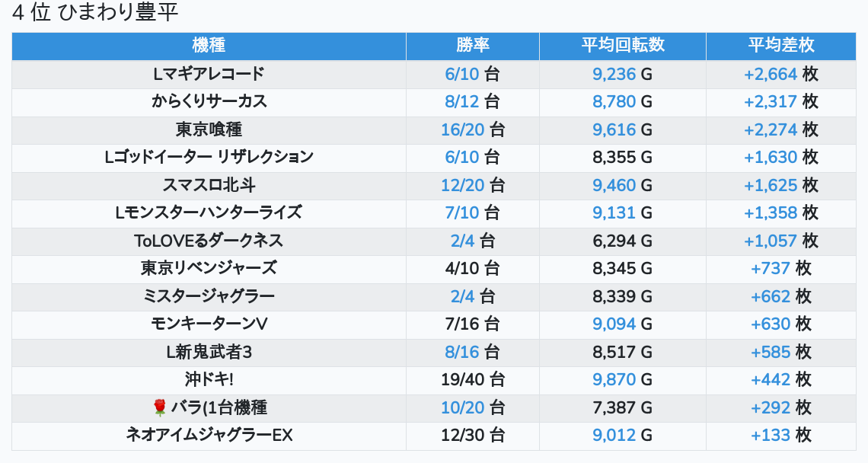This screenshot has width=868, height=463.
Task: Open Lモンスターハンターライズ entry
Action: [209, 213]
